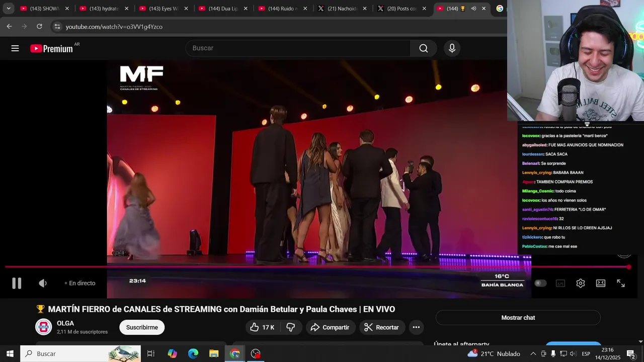Click the meet now camera tray icon
The height and width of the screenshot is (362, 644).
click(x=543, y=354)
